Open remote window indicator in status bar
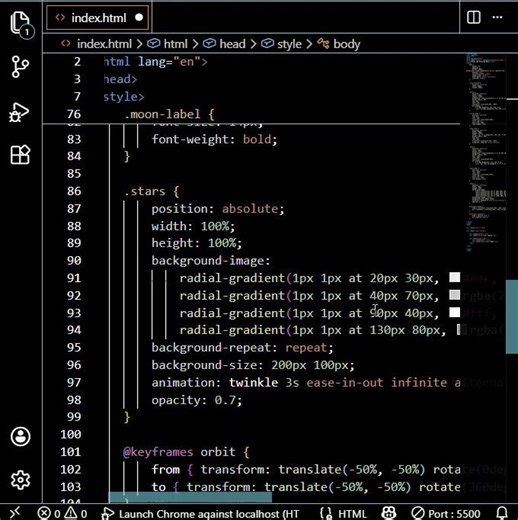This screenshot has width=518, height=520. pyautogui.click(x=15, y=512)
